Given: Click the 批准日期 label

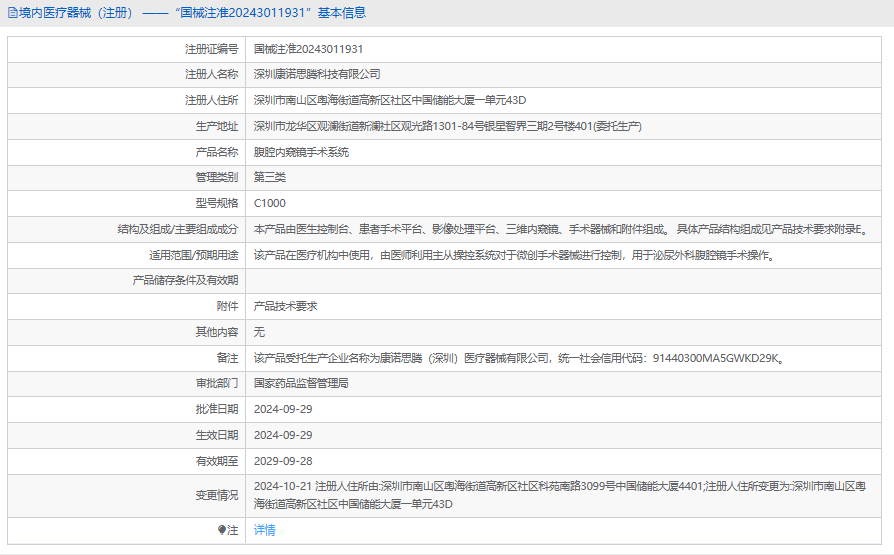Looking at the screenshot, I should [x=217, y=409].
